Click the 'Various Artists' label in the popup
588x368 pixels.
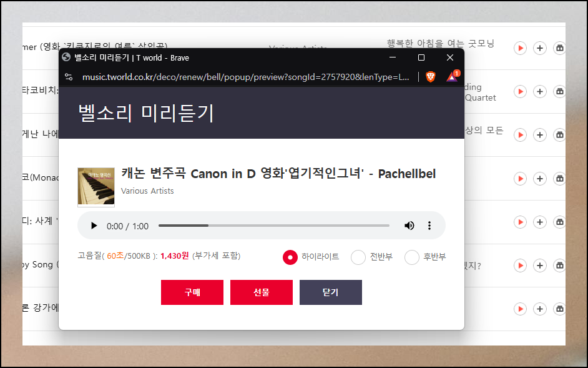click(x=147, y=191)
